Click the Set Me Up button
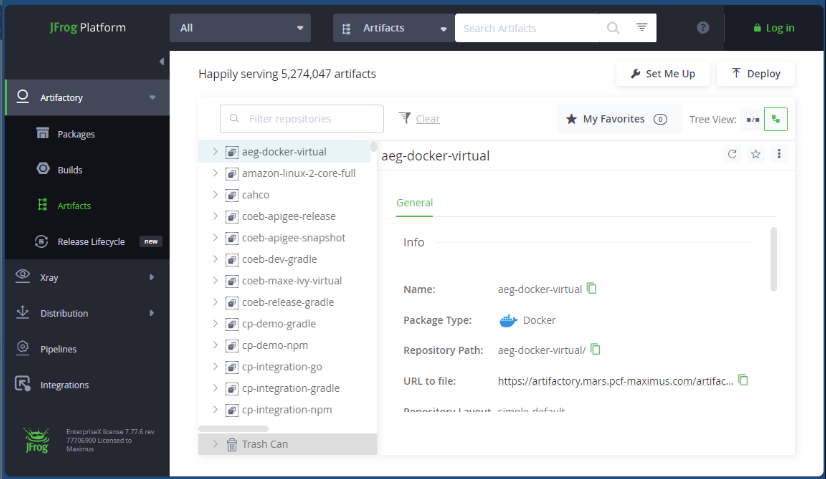Image resolution: width=826 pixels, height=479 pixels. point(663,74)
